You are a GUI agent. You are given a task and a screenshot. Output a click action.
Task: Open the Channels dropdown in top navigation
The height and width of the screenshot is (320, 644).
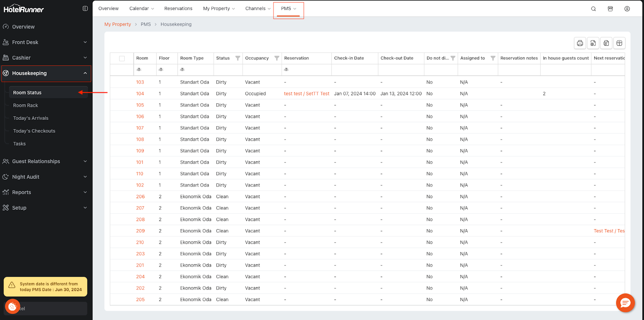[x=258, y=8]
